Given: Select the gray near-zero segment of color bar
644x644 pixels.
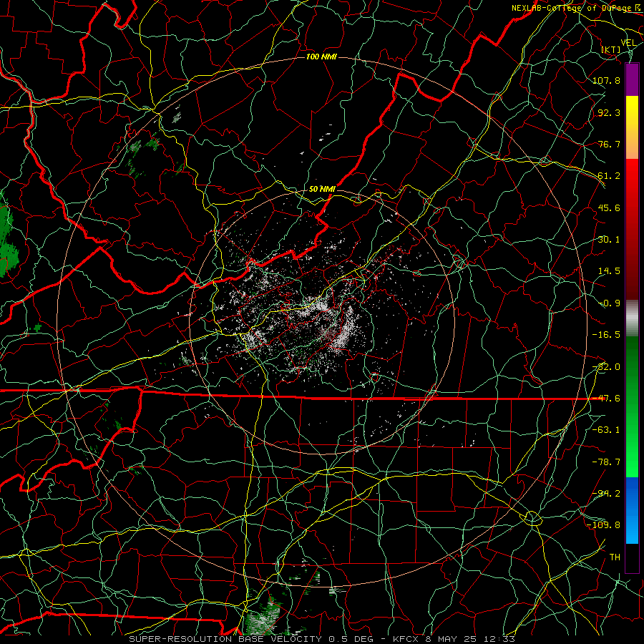Looking at the screenshot, I should click(x=632, y=318).
